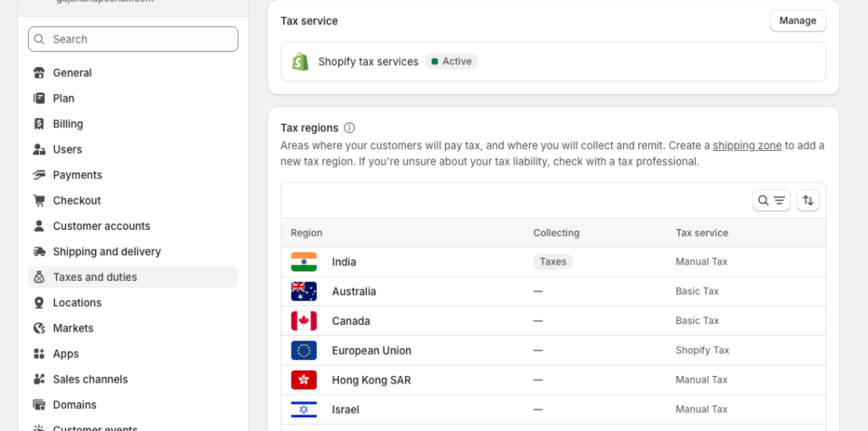
Task: Follow the shipping zone link
Action: point(747,145)
